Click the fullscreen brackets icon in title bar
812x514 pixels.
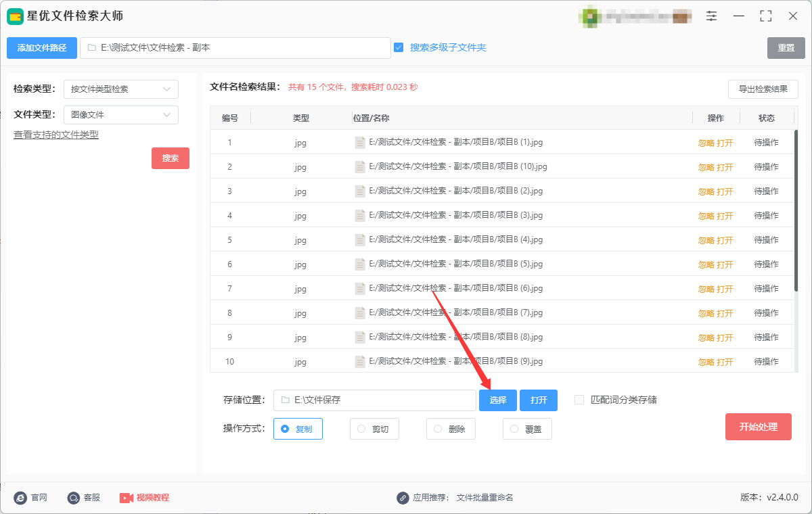766,16
